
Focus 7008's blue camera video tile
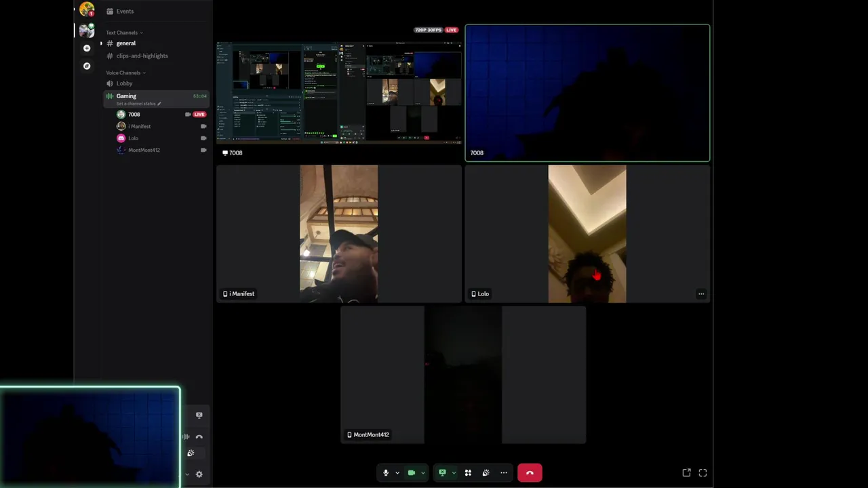coord(587,93)
